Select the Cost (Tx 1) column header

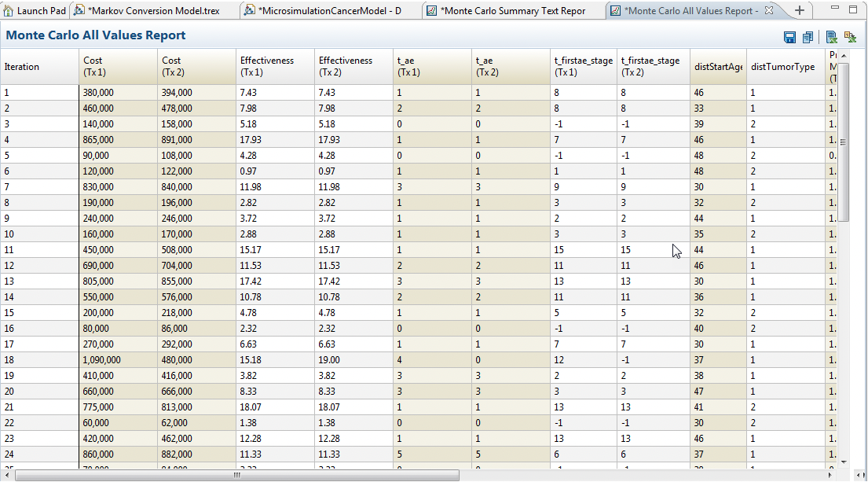[x=118, y=66]
